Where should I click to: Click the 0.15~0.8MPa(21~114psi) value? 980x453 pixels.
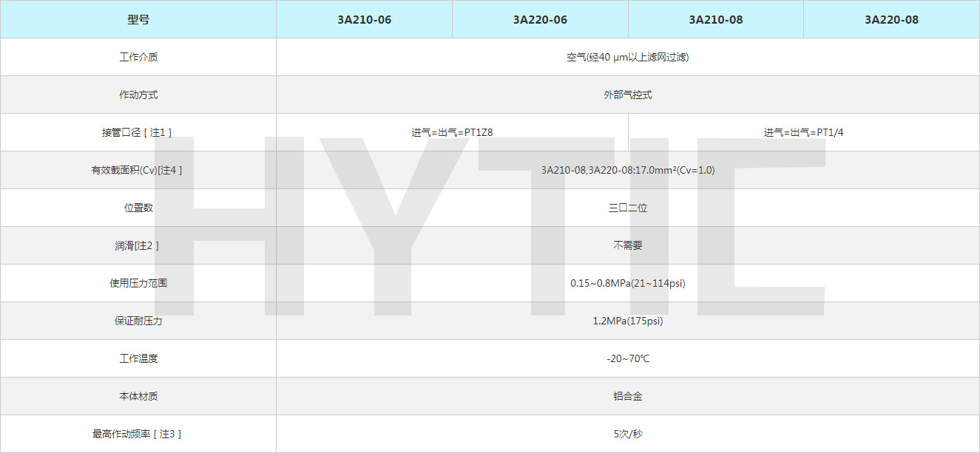[628, 283]
